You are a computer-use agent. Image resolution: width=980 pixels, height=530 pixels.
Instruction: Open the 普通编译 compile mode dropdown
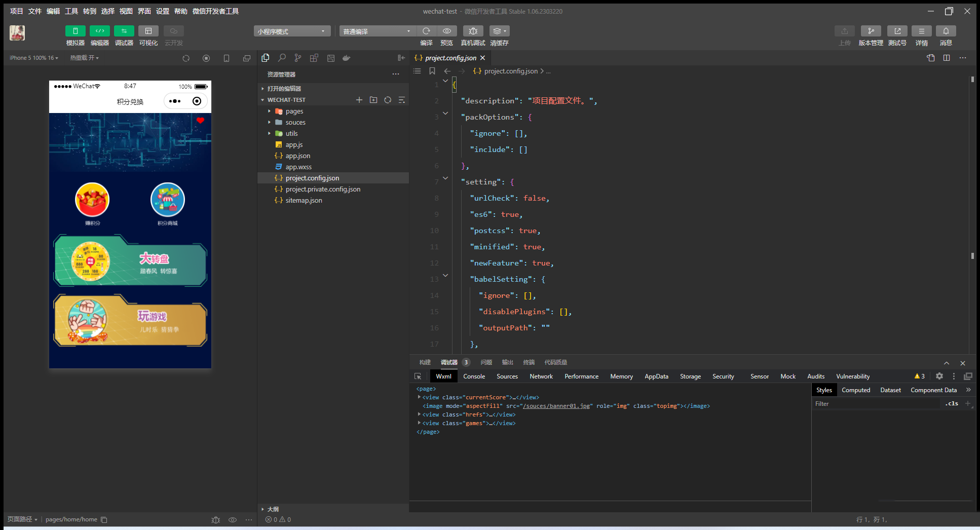click(x=378, y=31)
